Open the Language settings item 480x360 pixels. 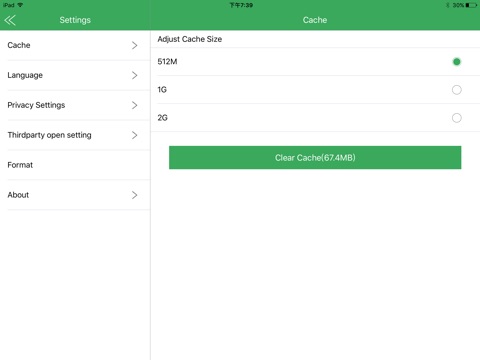[x=75, y=75]
